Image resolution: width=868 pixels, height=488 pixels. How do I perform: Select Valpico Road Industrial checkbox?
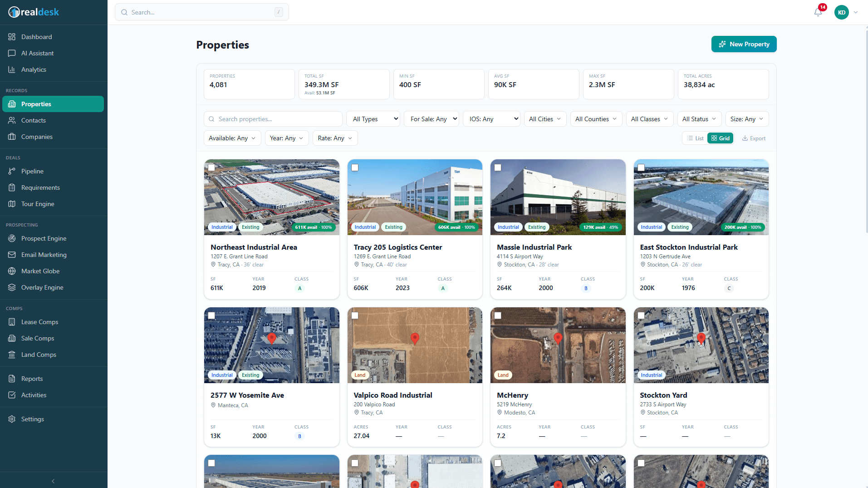(x=355, y=315)
